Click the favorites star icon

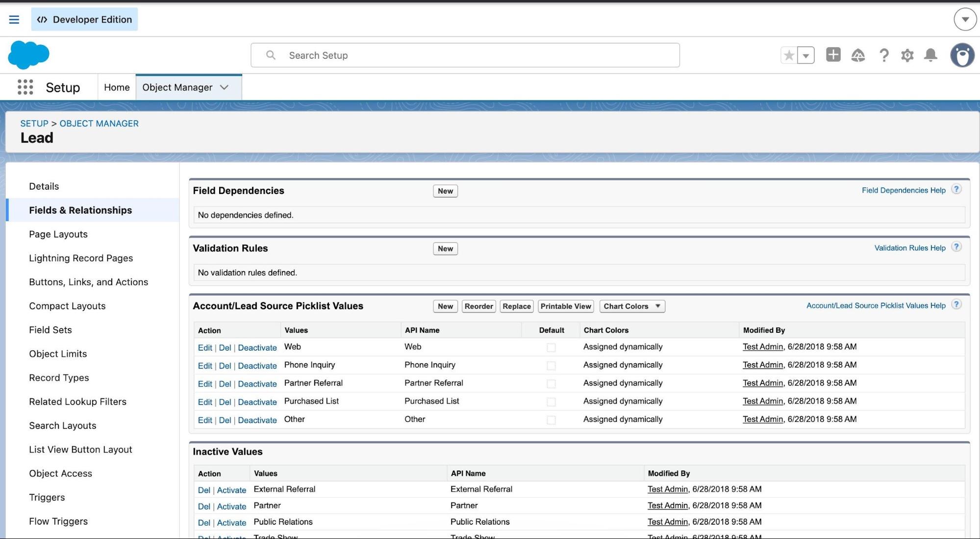[789, 55]
